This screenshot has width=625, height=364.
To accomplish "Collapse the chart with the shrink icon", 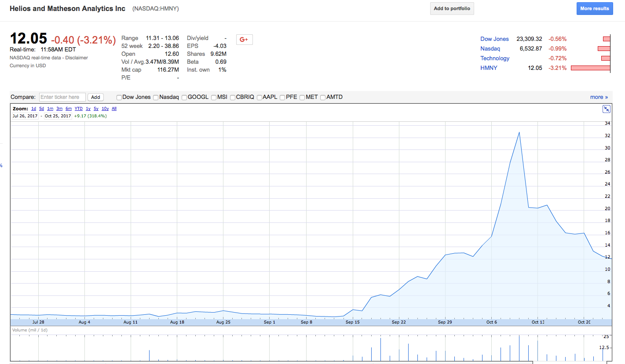I will [x=606, y=109].
